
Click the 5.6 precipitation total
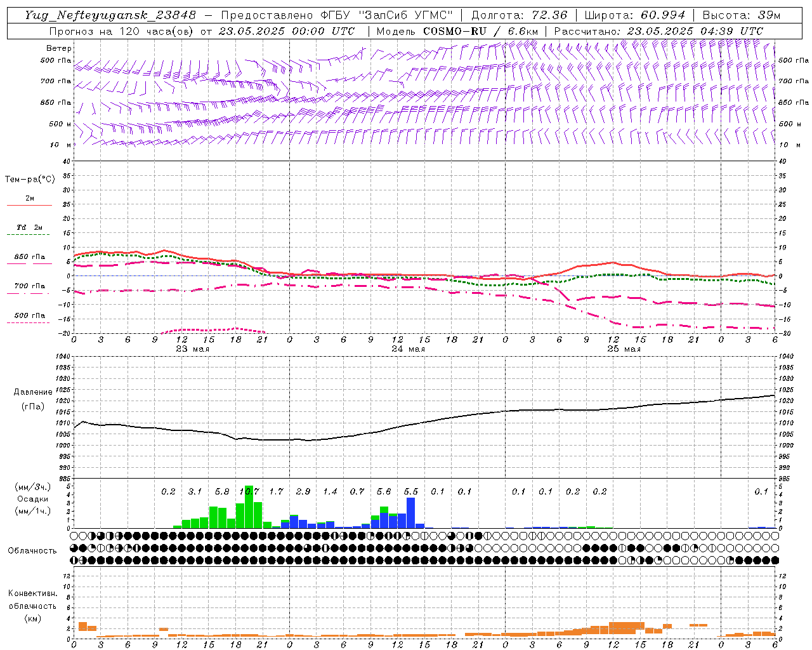(384, 491)
